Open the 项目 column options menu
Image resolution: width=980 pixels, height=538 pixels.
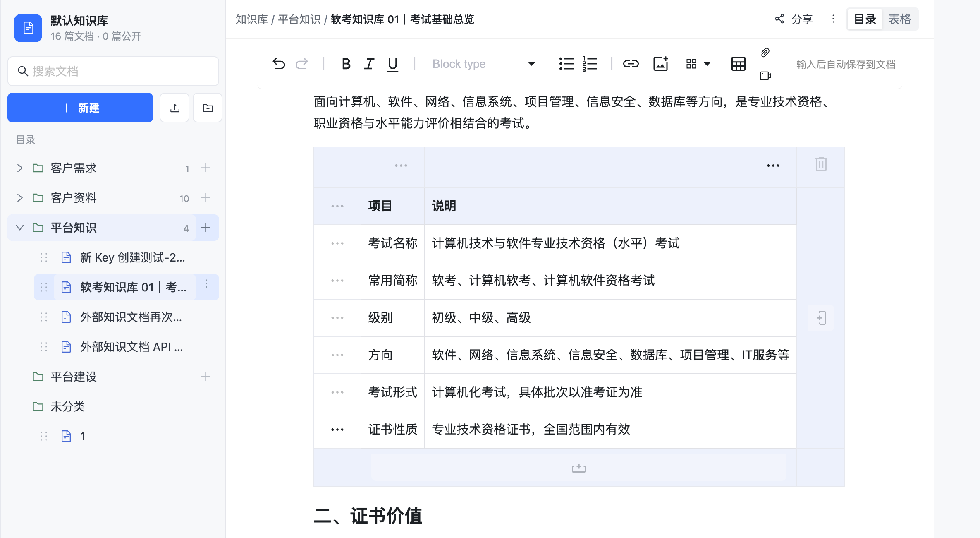(401, 166)
